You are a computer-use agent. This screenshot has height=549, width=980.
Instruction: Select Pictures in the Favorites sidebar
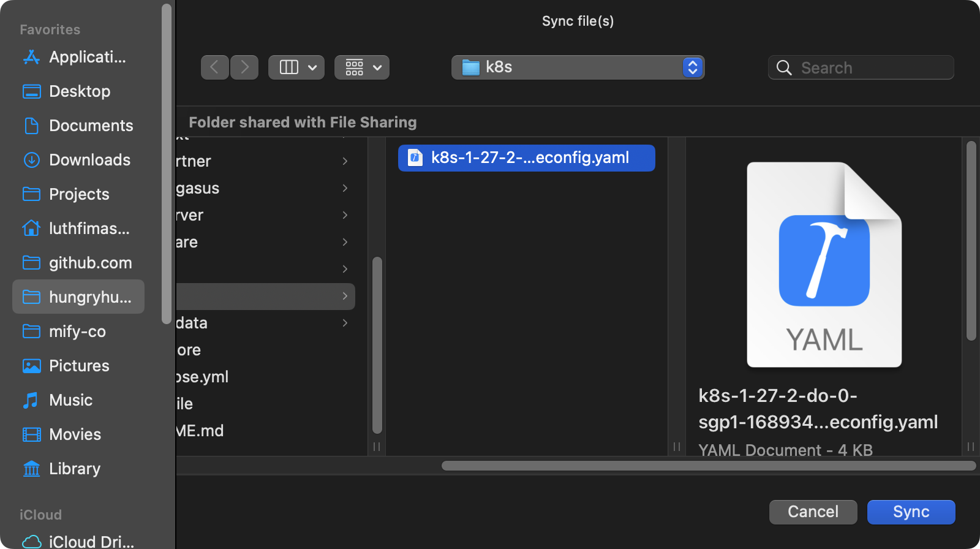78,366
